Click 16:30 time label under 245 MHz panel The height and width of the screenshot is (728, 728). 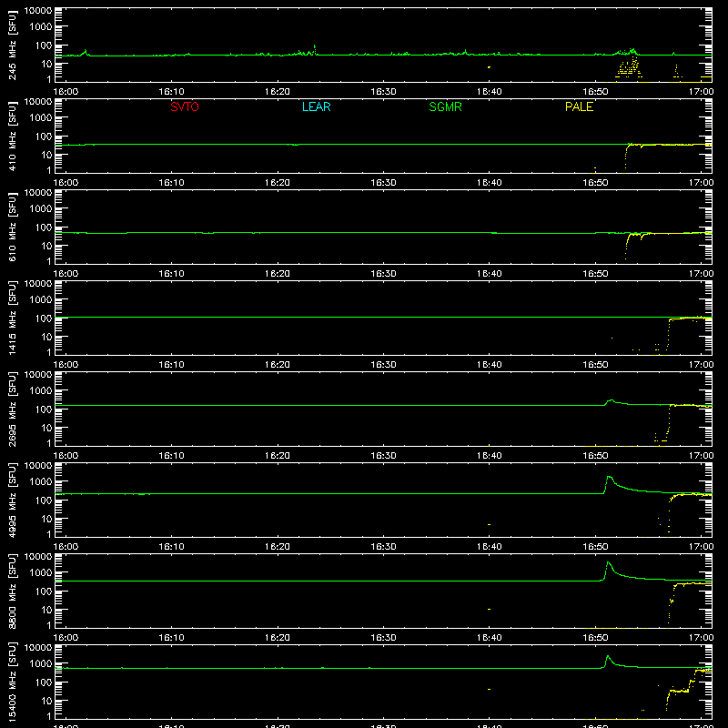(383, 92)
